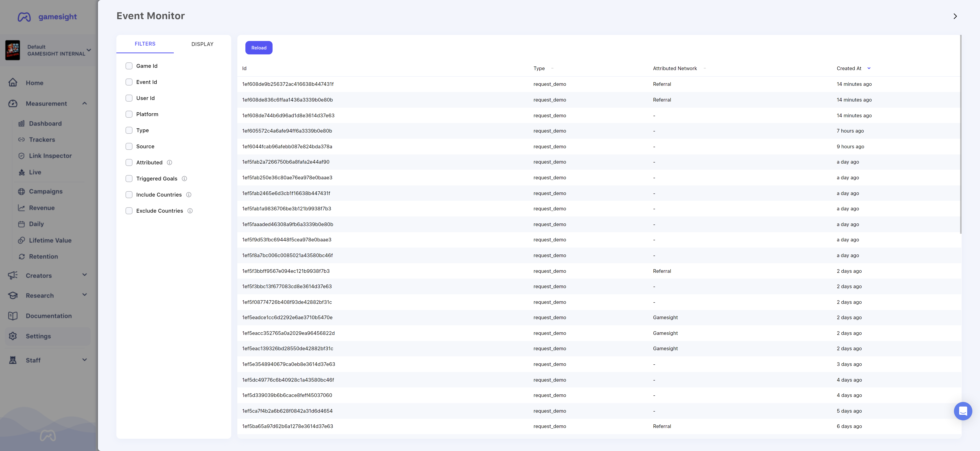The width and height of the screenshot is (980, 451).
Task: Check the Source filter checkbox
Action: [129, 146]
